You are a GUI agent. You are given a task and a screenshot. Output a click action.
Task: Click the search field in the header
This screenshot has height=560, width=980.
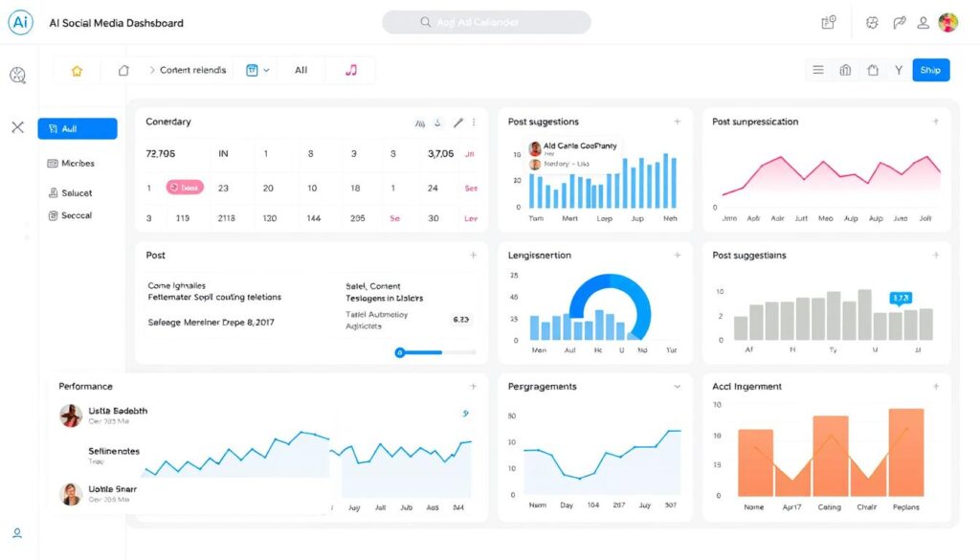coord(486,23)
